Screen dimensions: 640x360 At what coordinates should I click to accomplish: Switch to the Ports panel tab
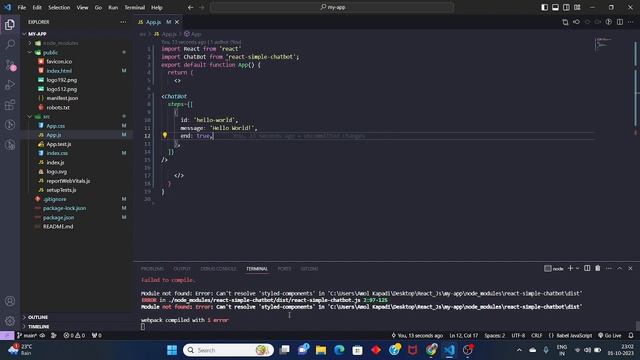[x=284, y=269]
